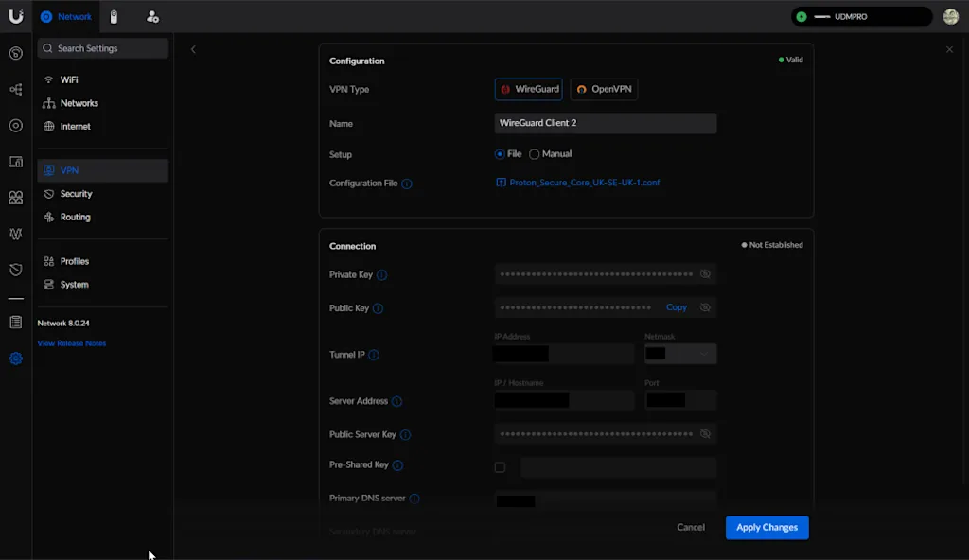Show Primary DNS server info tooltip

tap(414, 499)
